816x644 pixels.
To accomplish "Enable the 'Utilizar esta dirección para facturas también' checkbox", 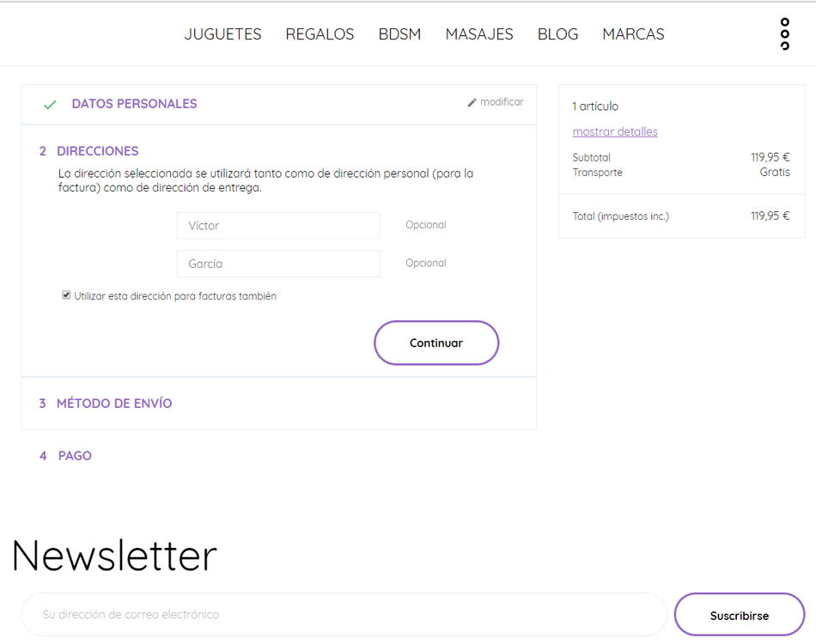I will (x=66, y=295).
